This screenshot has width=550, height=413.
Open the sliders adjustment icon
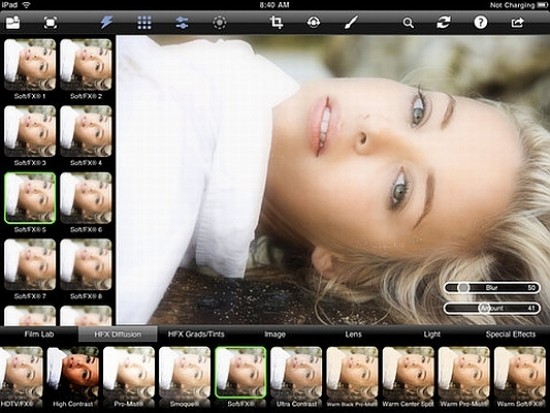(182, 23)
